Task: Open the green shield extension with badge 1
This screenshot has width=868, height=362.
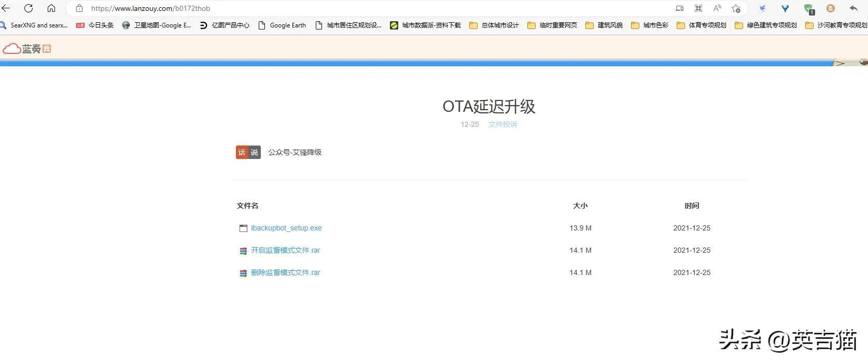Action: [x=809, y=9]
